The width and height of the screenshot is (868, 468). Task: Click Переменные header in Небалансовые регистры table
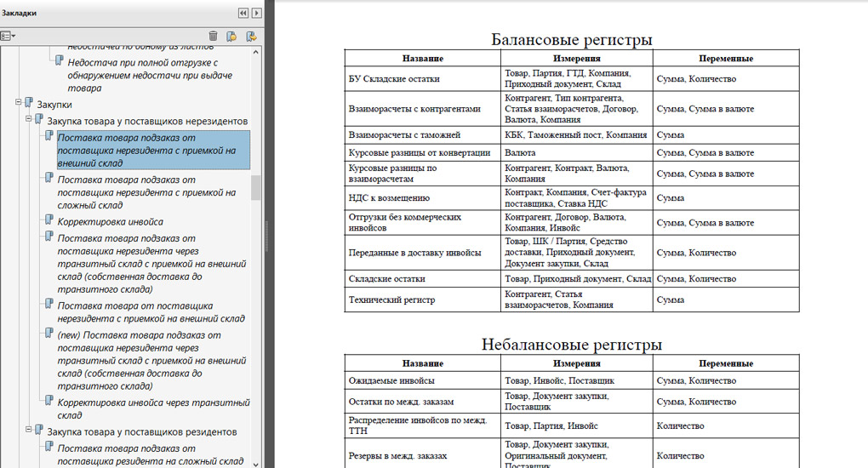coord(726,363)
